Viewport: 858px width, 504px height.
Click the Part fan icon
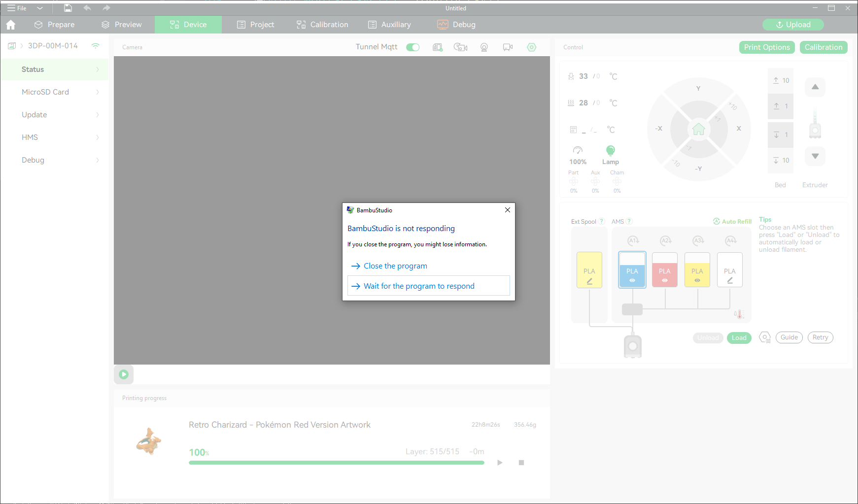coord(574,182)
